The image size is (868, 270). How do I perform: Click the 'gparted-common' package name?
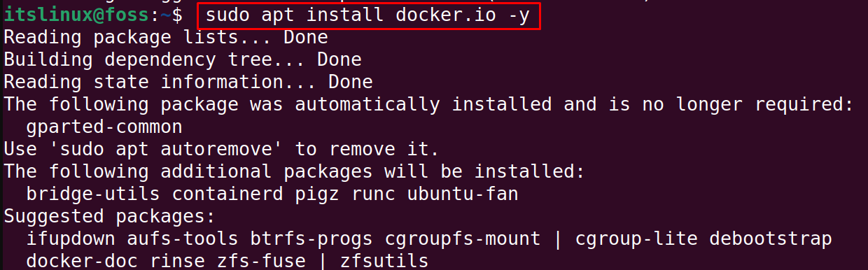pyautogui.click(x=104, y=127)
